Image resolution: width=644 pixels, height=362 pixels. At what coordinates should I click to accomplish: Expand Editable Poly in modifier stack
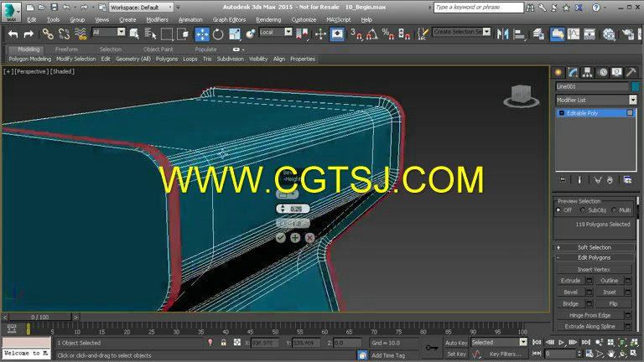[x=562, y=113]
